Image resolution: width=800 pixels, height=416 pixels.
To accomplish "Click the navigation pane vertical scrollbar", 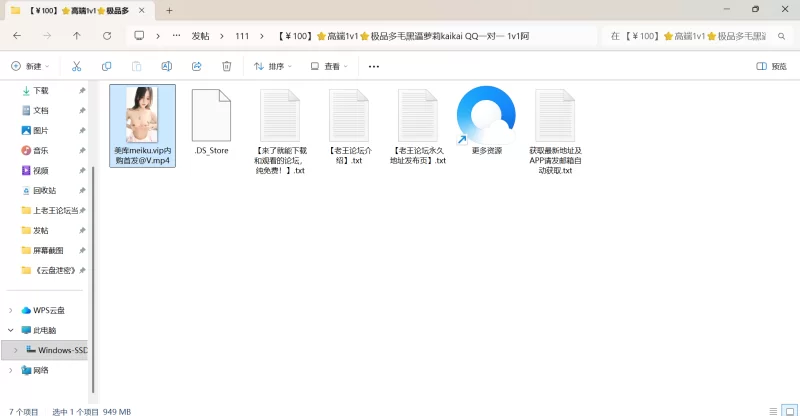I will pyautogui.click(x=93, y=280).
